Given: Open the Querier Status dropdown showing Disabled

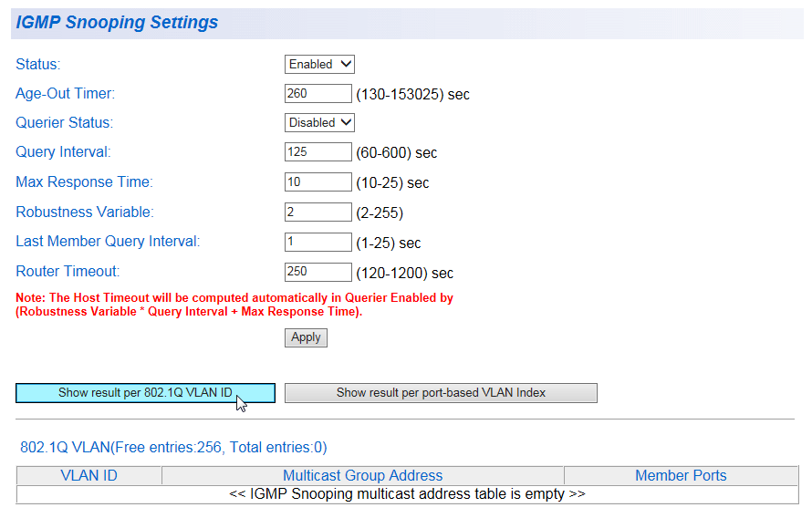Looking at the screenshot, I should 319,122.
